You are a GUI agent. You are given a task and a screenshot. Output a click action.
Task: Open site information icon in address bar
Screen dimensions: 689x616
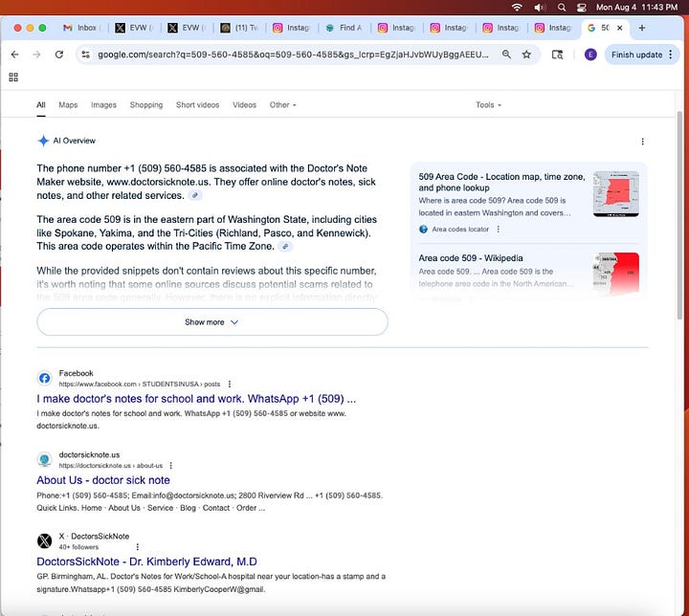click(x=86, y=55)
